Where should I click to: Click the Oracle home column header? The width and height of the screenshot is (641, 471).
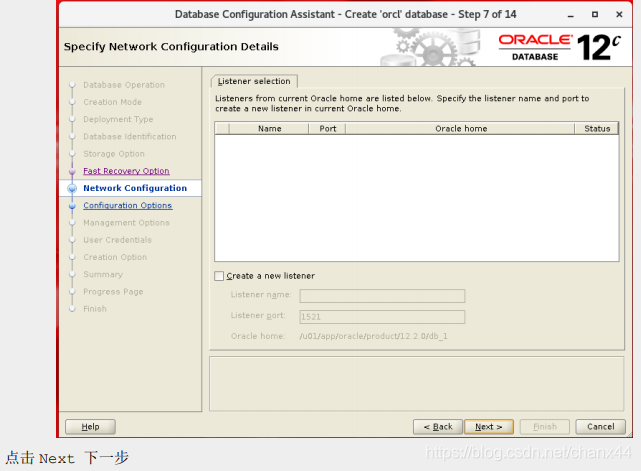coord(461,128)
